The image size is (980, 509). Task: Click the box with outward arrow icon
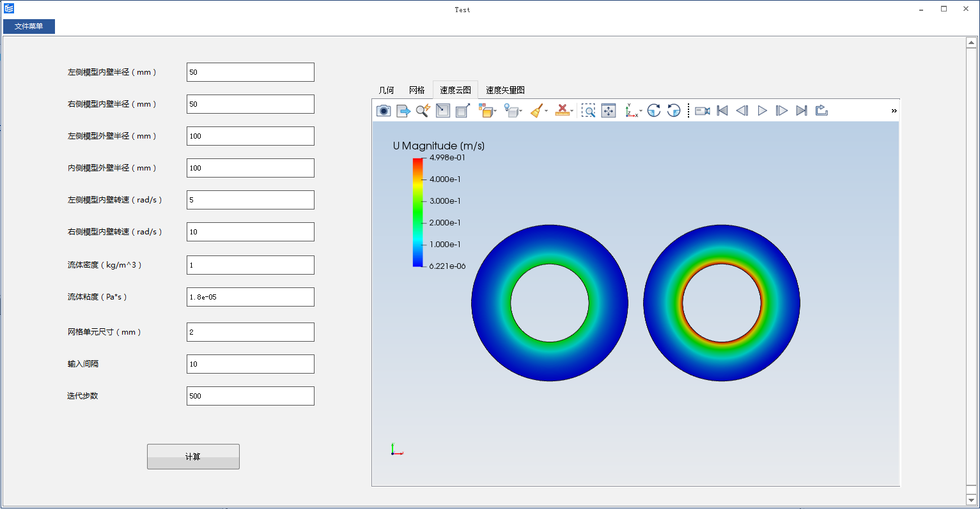(462, 110)
